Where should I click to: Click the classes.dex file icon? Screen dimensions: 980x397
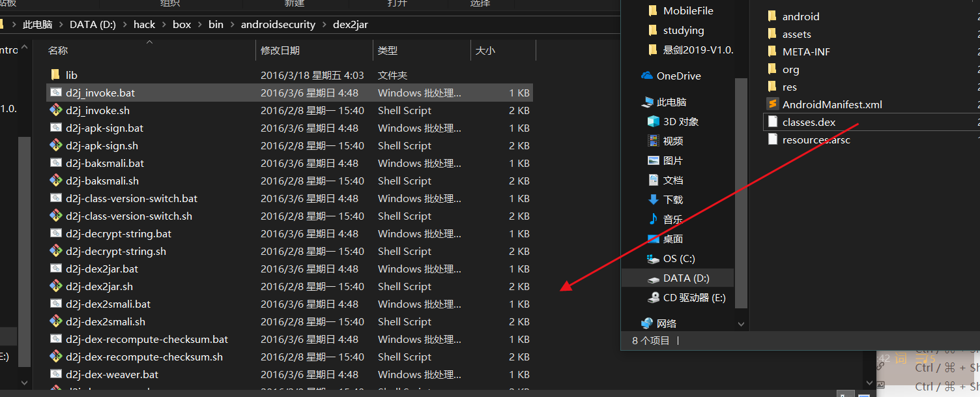[772, 122]
